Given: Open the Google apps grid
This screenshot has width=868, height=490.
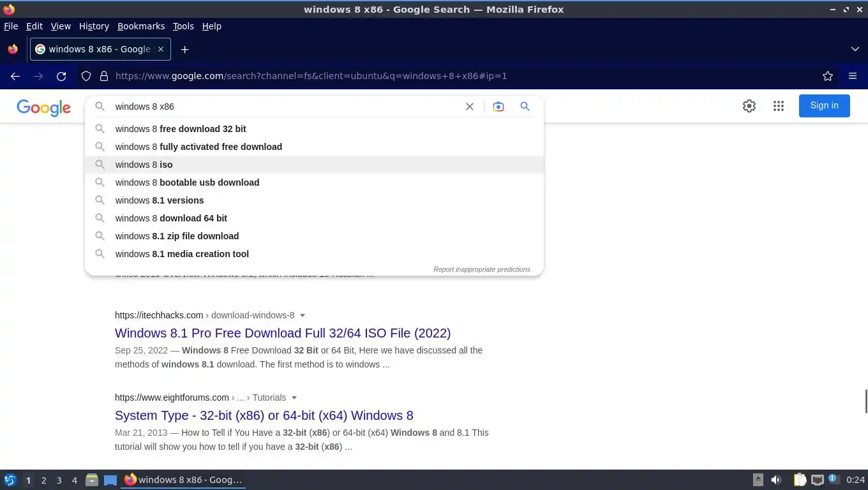Looking at the screenshot, I should (x=779, y=106).
